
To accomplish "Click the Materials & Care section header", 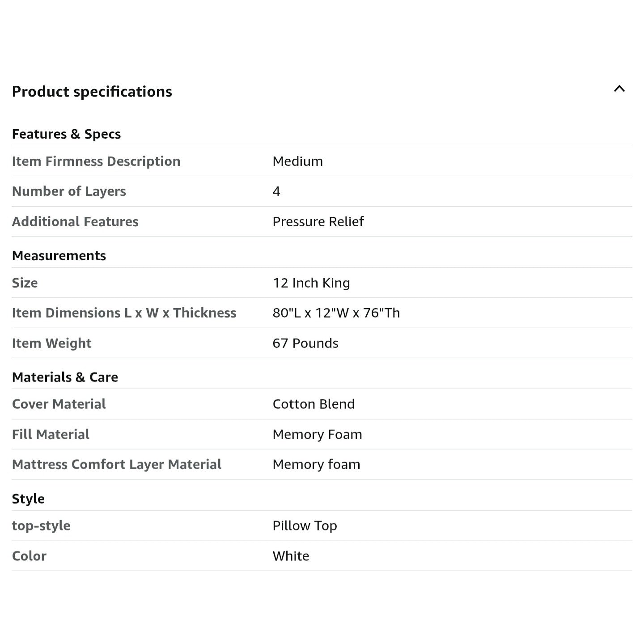I will tap(65, 377).
